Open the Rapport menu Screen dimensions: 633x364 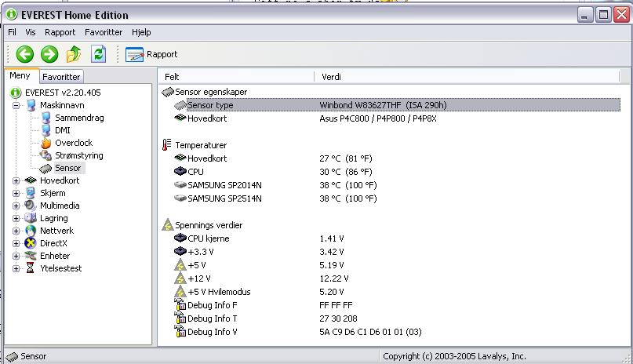coord(60,32)
